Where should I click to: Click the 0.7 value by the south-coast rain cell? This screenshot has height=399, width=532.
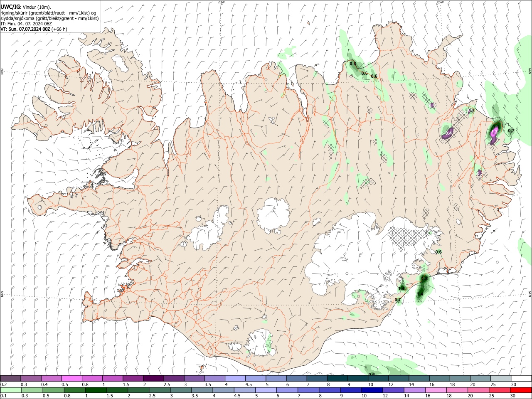tap(398, 300)
